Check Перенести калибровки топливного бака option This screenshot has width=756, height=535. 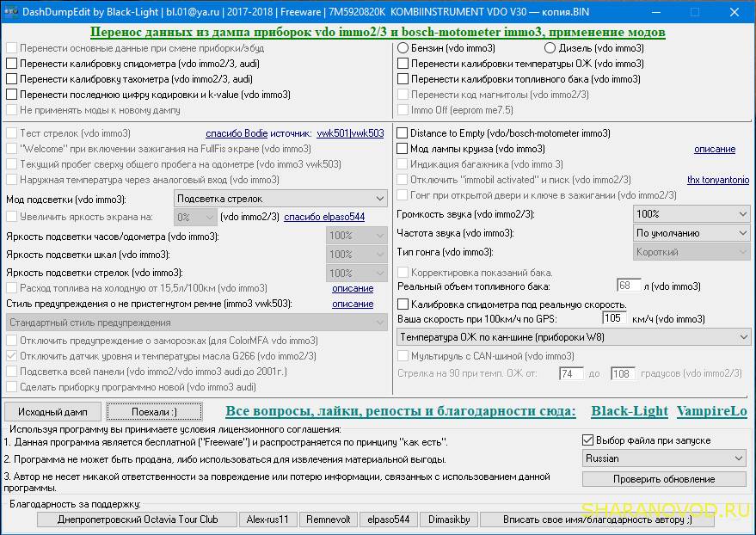(403, 79)
